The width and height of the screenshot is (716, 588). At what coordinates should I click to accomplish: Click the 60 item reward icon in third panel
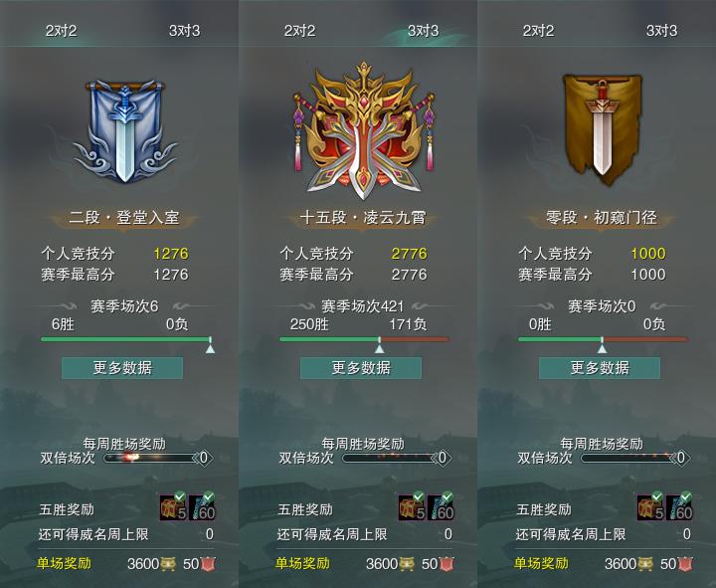click(x=679, y=507)
